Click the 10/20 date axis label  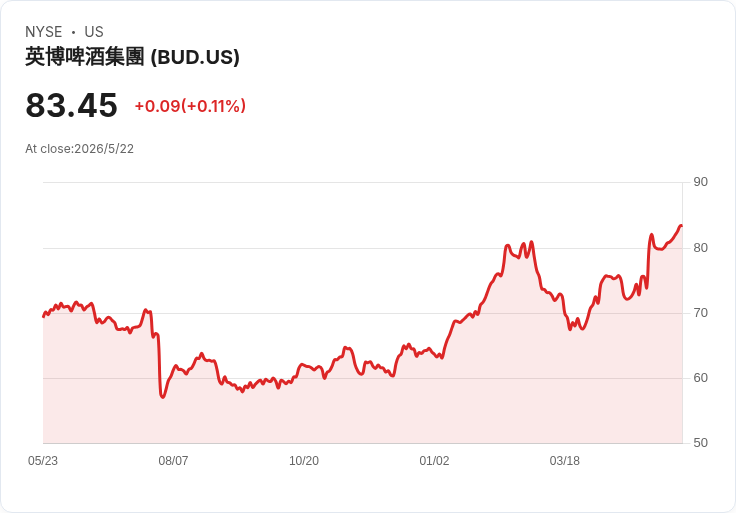click(x=304, y=461)
